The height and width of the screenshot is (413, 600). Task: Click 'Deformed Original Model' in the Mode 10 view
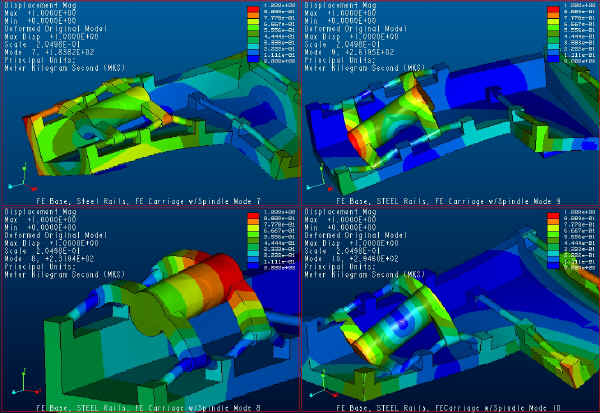[356, 235]
